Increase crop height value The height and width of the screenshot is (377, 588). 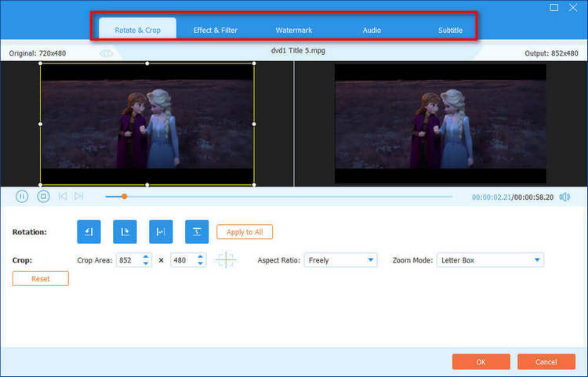click(x=201, y=257)
